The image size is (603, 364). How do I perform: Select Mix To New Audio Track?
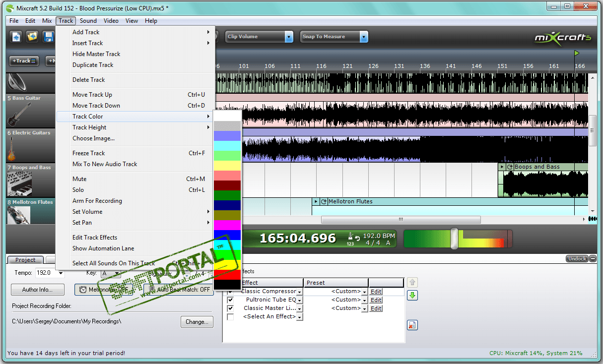(135, 164)
